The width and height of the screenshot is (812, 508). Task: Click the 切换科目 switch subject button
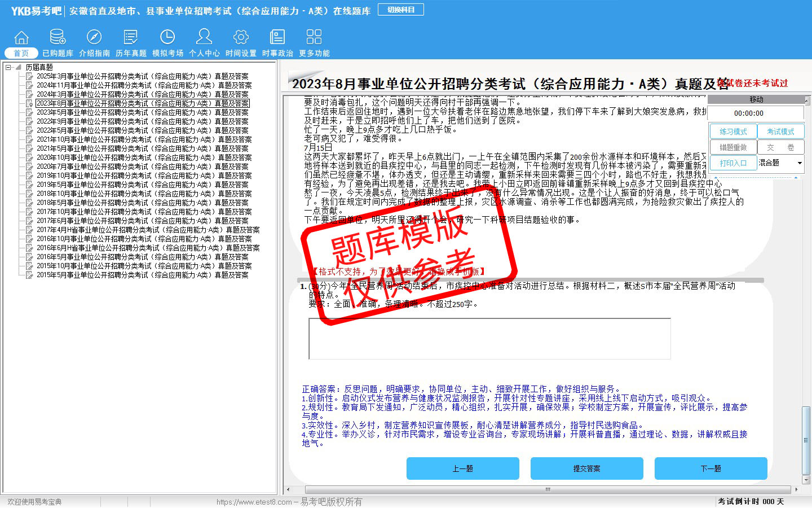[401, 10]
